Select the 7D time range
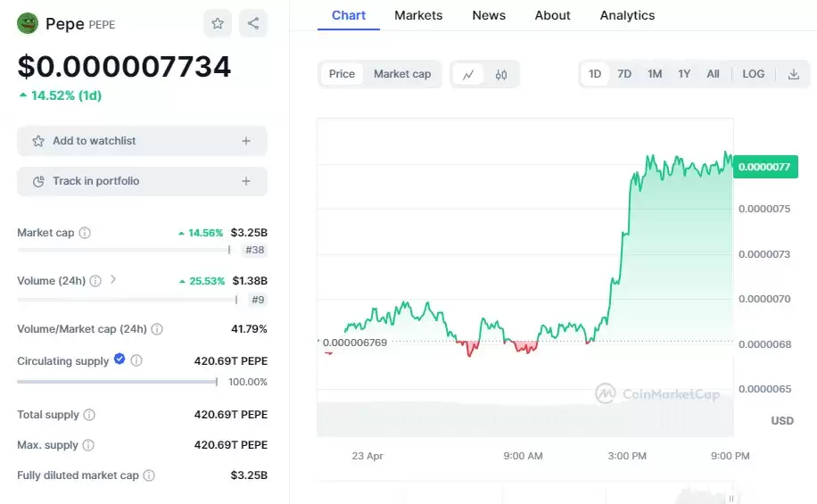 pyautogui.click(x=624, y=74)
